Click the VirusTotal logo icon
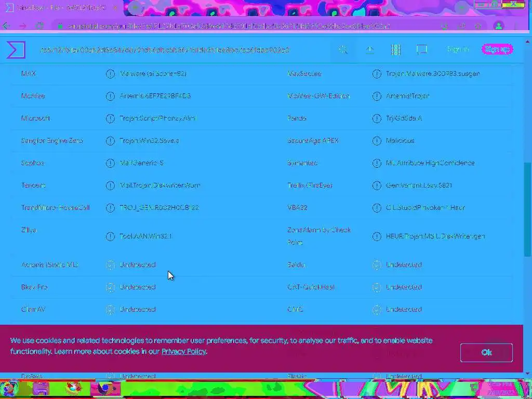Screen dimensions: 532x399 click(16, 49)
